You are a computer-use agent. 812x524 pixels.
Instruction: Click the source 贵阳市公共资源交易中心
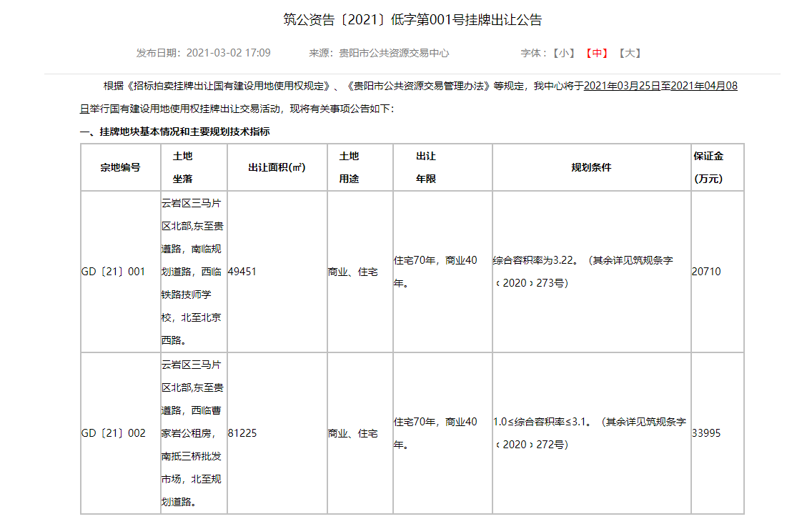[394, 54]
